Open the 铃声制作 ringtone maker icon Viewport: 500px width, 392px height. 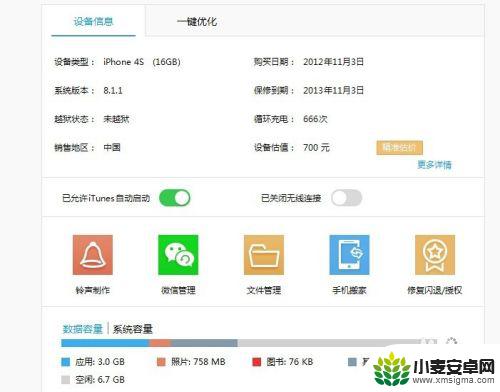tap(93, 255)
